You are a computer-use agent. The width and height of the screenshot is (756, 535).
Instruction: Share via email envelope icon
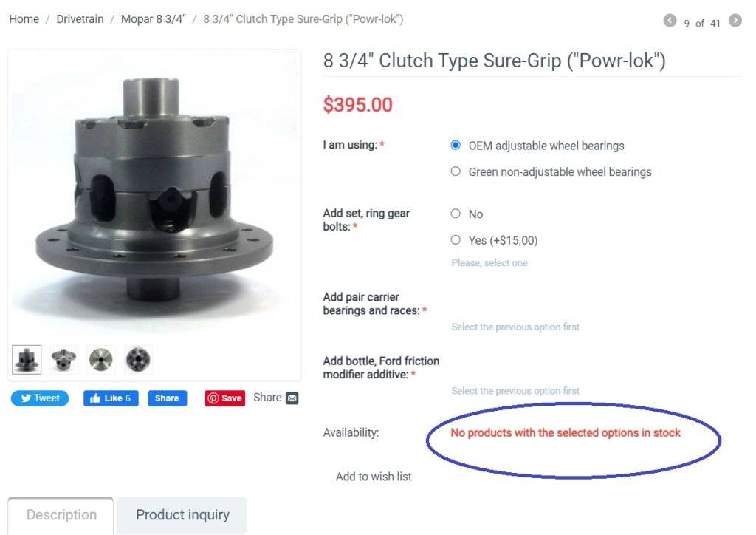click(292, 398)
